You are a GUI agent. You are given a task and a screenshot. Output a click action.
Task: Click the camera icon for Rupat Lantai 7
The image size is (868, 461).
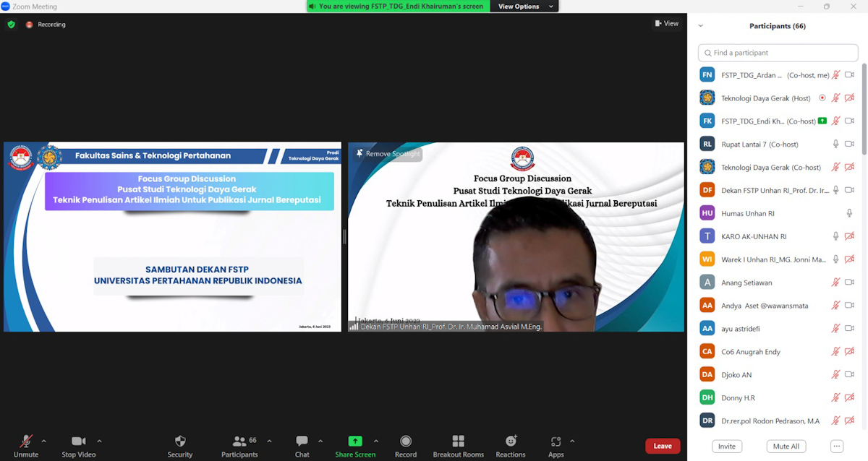point(849,144)
